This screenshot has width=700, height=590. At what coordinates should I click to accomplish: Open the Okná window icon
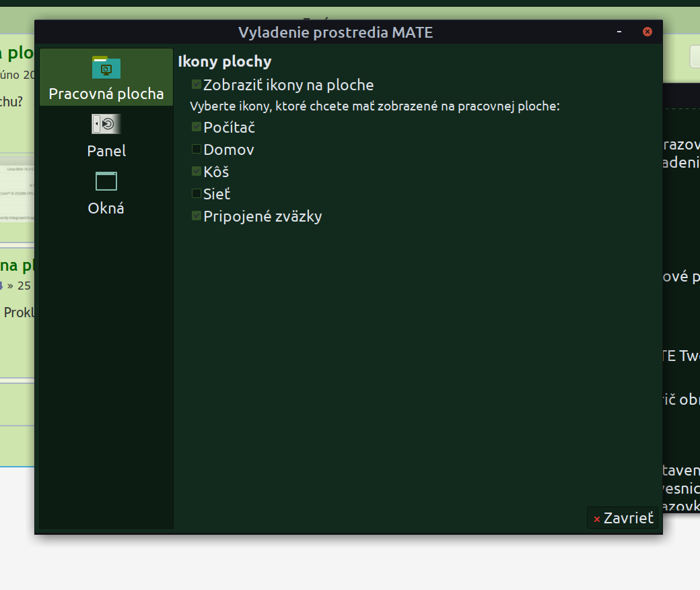(106, 181)
